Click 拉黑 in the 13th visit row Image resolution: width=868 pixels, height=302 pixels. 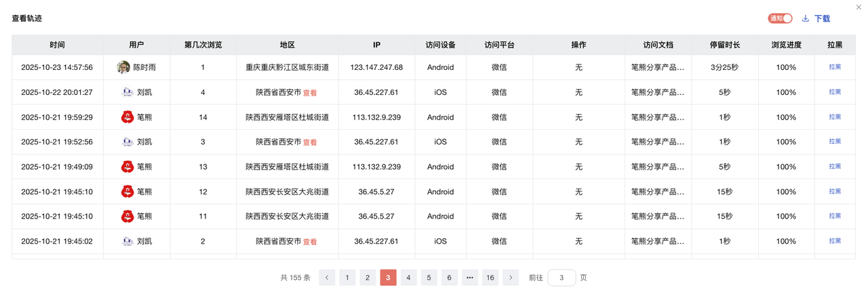point(835,166)
